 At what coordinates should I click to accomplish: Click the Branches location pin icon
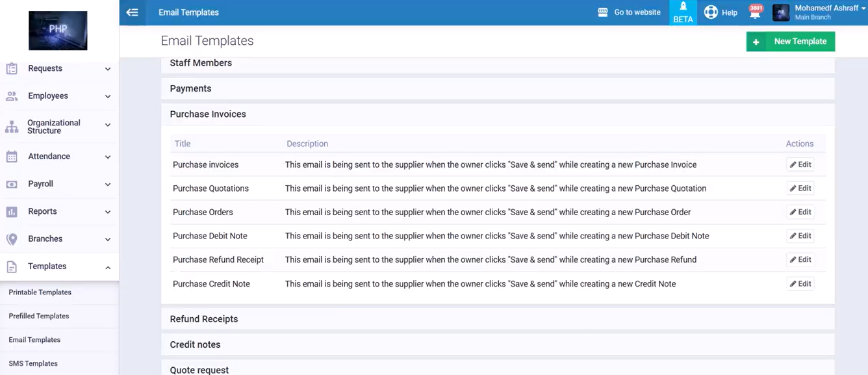[x=12, y=239]
